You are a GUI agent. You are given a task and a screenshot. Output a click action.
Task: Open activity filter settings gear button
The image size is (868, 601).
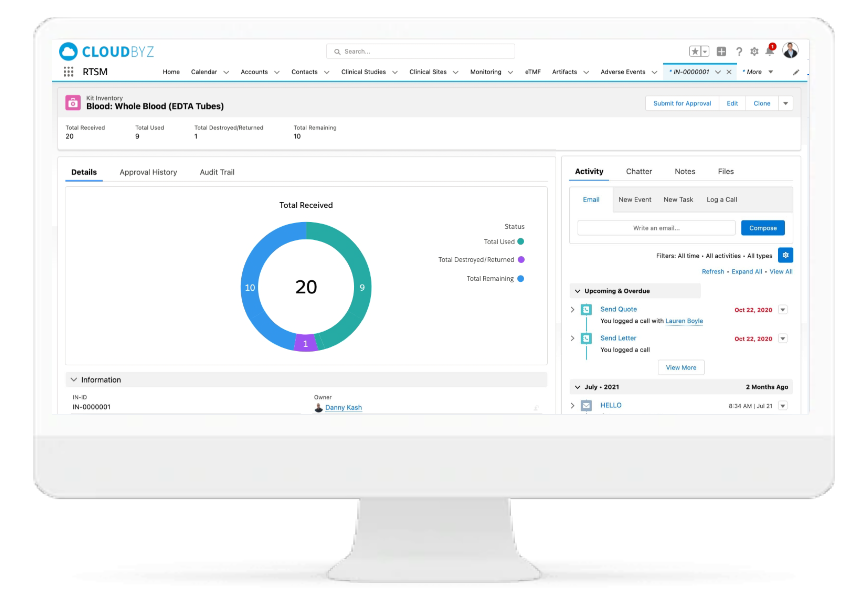pyautogui.click(x=785, y=255)
